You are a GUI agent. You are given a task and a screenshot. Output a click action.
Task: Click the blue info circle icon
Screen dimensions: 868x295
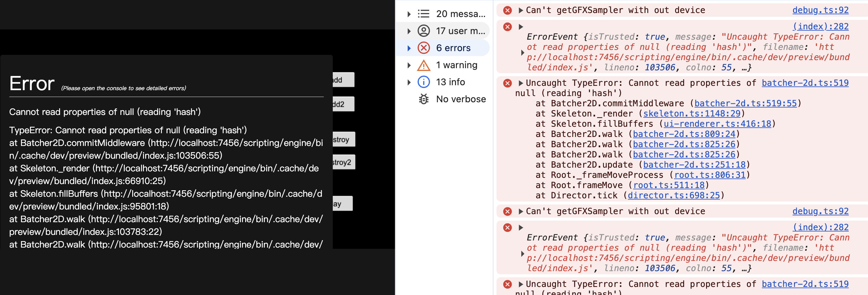pyautogui.click(x=423, y=82)
